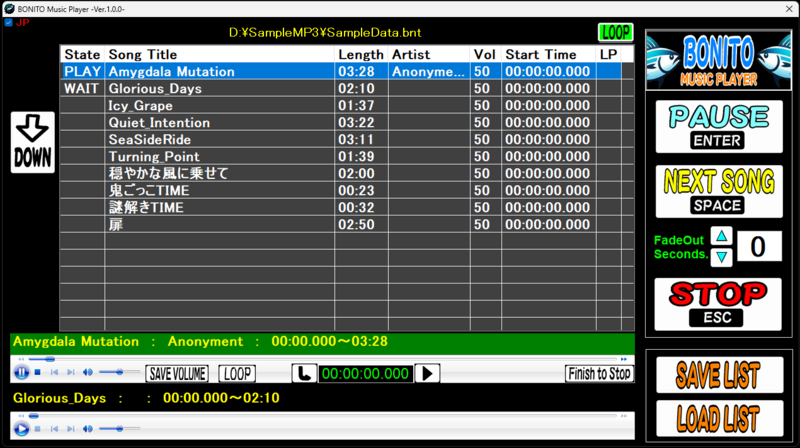Image resolution: width=800 pixels, height=448 pixels.
Task: Click the big DOWN arrow icon
Action: (x=33, y=142)
